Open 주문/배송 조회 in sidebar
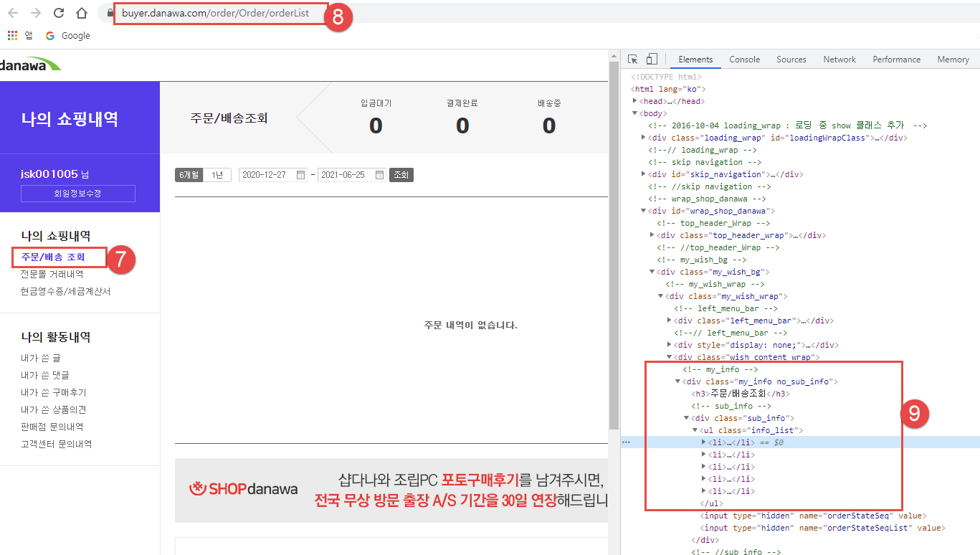 click(53, 257)
